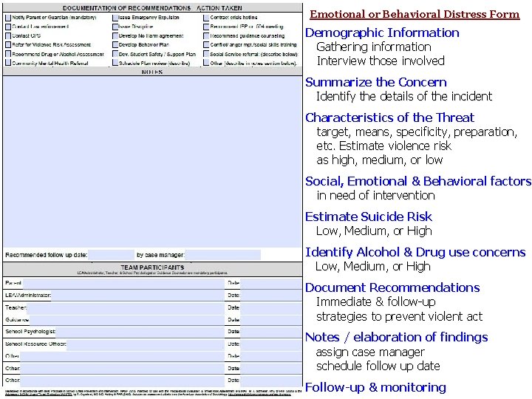Click 'strategies to prevent violent act' text
Viewport: 532px width, 399px height.
(399, 316)
